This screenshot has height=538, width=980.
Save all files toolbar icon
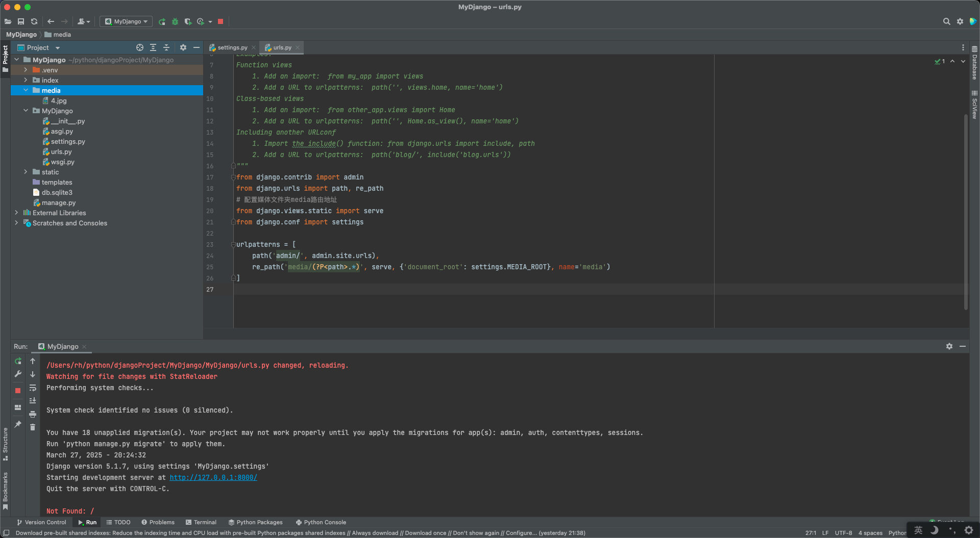click(x=21, y=21)
